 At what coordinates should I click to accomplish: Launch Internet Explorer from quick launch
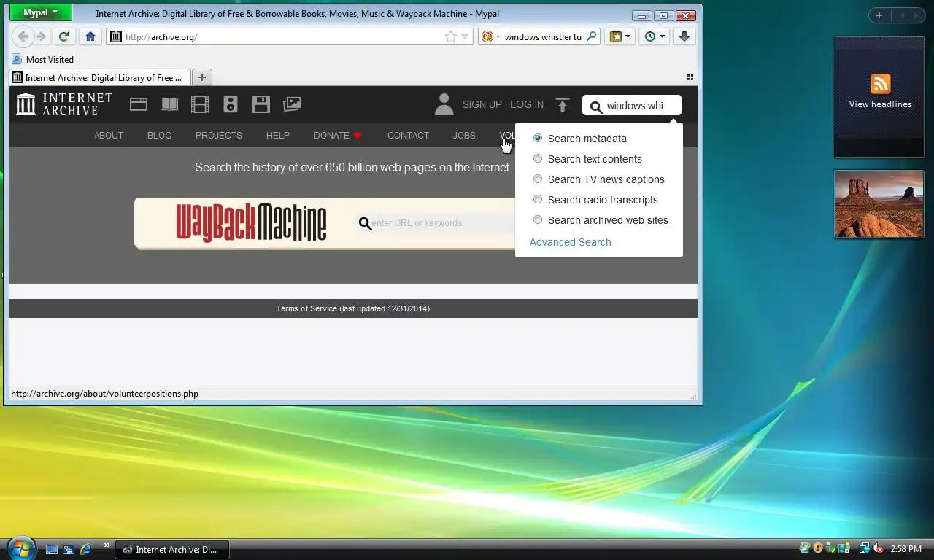tap(85, 549)
